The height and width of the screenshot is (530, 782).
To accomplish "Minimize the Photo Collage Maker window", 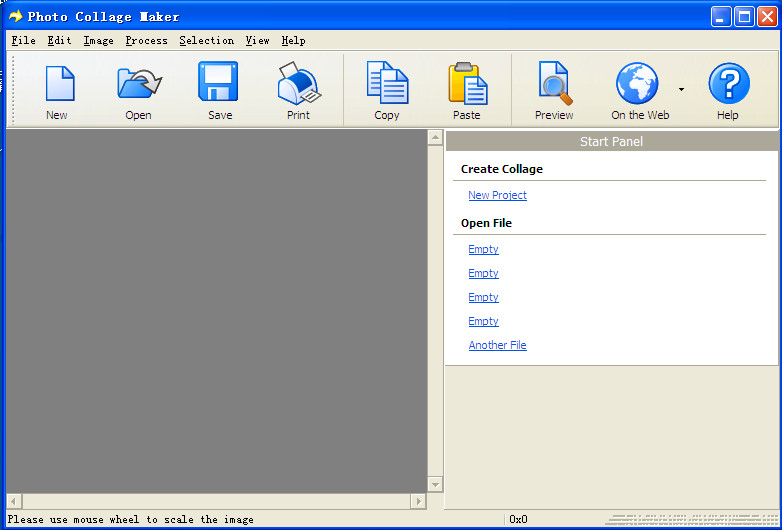I will tap(721, 16).
